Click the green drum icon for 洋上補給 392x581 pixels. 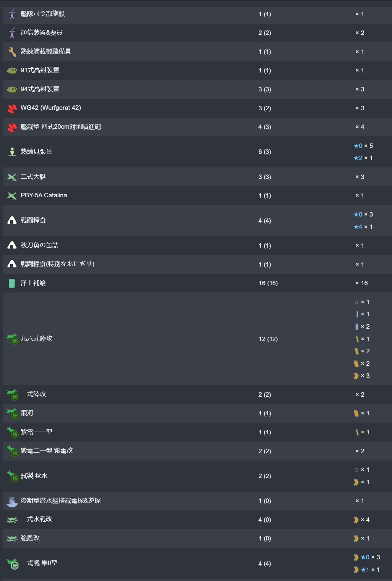coord(12,283)
